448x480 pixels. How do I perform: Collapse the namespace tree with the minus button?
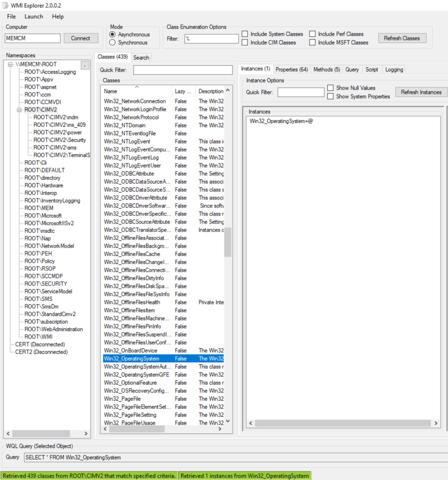coord(85,65)
